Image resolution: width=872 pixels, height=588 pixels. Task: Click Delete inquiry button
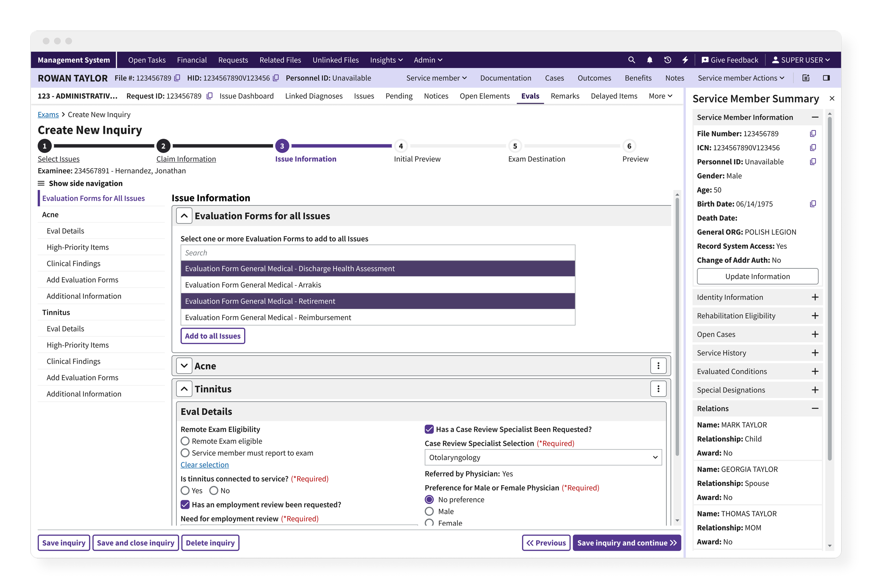(210, 543)
